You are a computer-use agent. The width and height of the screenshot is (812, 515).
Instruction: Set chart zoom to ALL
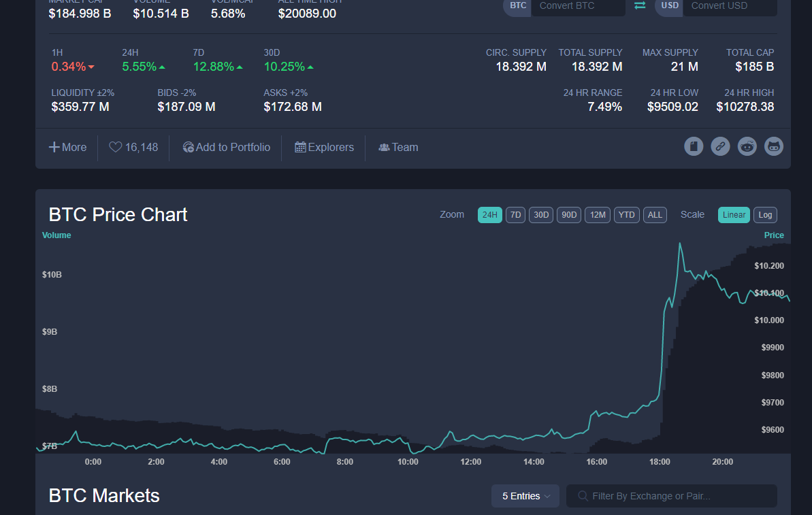655,215
